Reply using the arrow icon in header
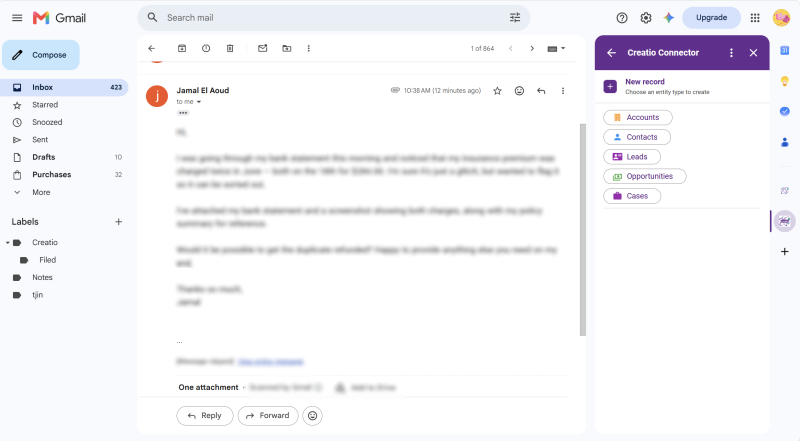The image size is (800, 441). [541, 91]
